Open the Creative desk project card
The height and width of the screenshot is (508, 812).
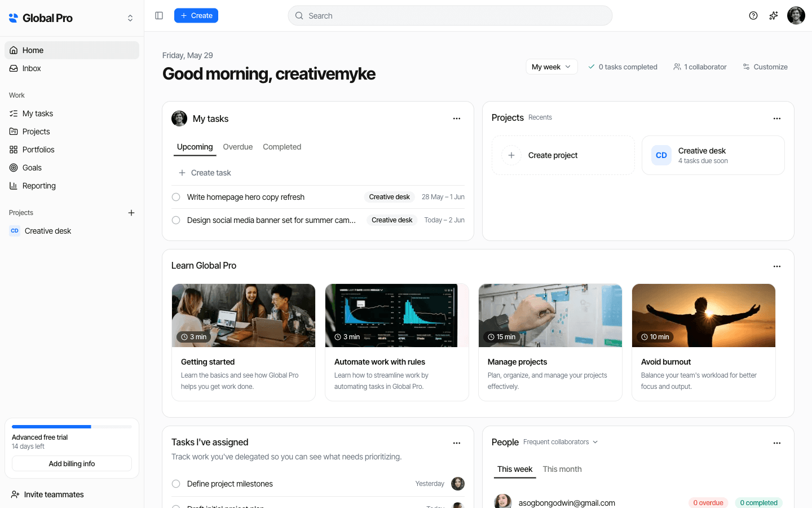tap(713, 155)
